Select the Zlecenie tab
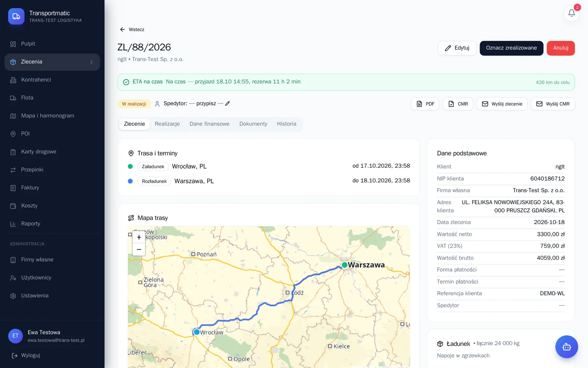This screenshot has width=588, height=368. coord(135,124)
